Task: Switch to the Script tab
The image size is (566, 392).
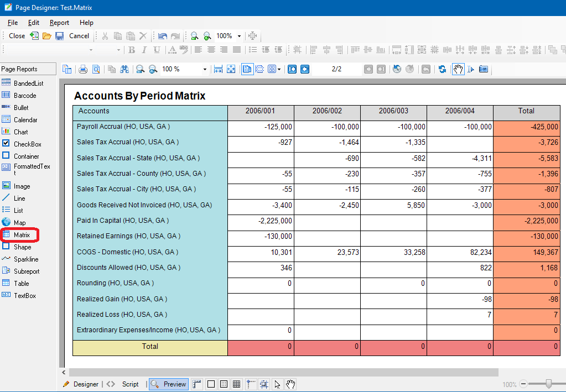Action: (x=123, y=384)
